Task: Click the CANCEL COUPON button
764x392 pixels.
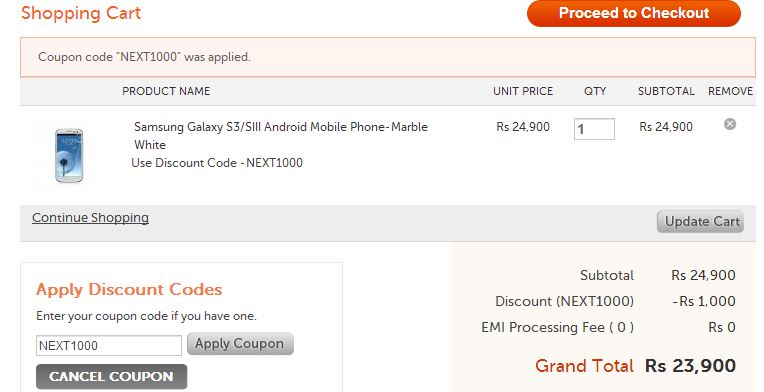Action: coord(112,376)
